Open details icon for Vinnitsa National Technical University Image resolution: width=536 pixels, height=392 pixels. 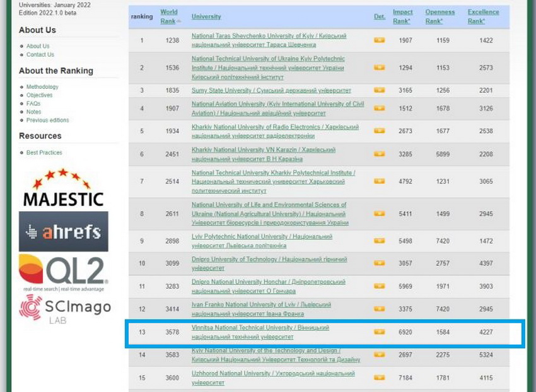pos(379,331)
